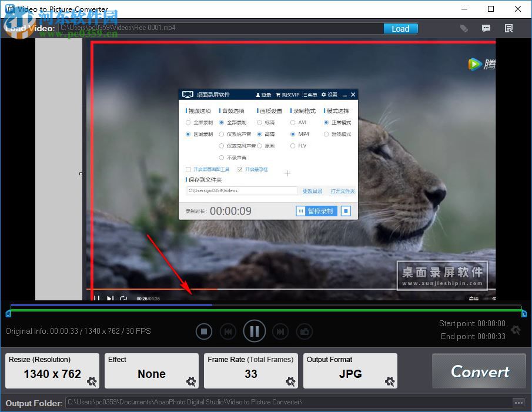Open the Frame Rate settings gear
The image size is (532, 412).
click(x=290, y=381)
